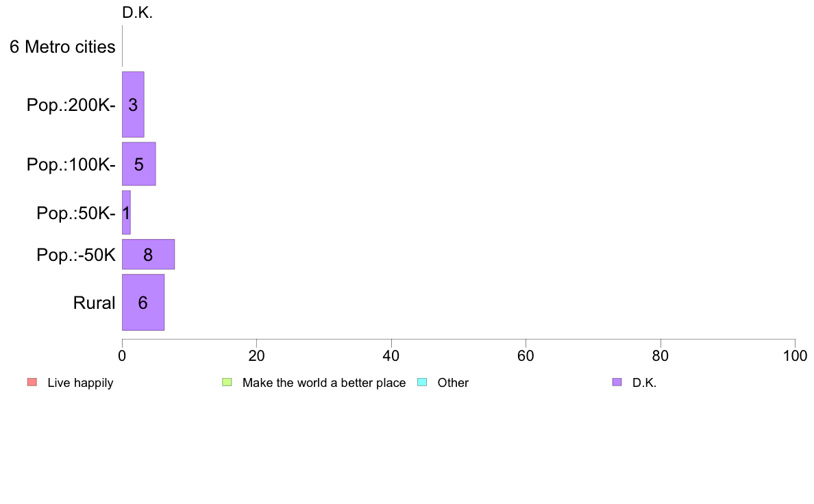The width and height of the screenshot is (814, 504).
Task: Click the Pop.:-50K category label
Action: point(76,255)
